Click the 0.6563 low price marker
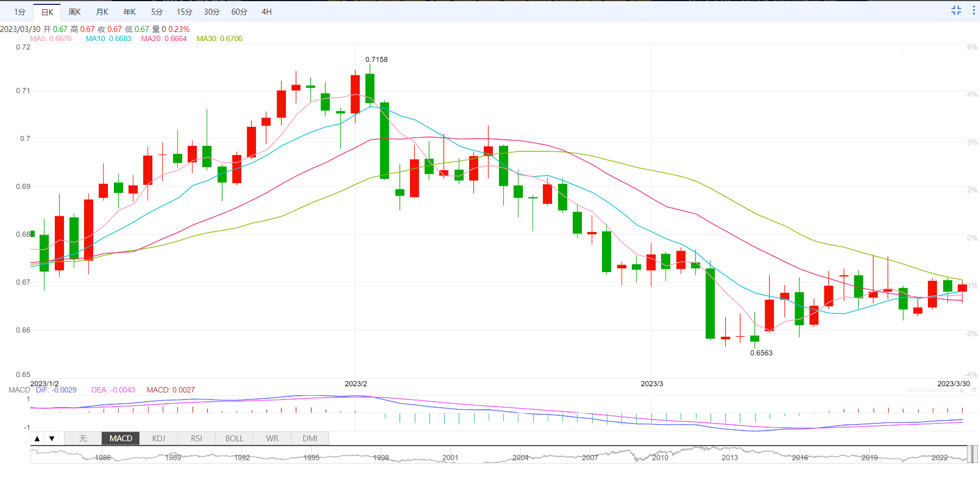 coord(761,353)
